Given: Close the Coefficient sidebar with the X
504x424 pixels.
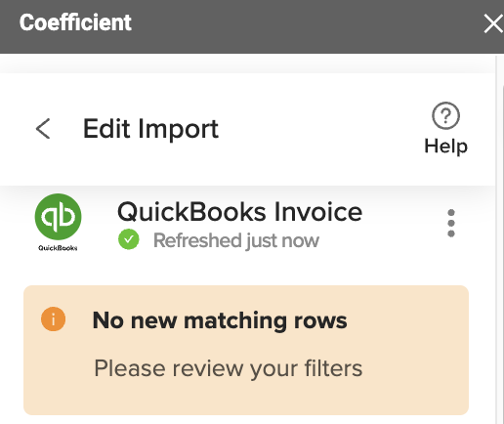Looking at the screenshot, I should [x=493, y=23].
